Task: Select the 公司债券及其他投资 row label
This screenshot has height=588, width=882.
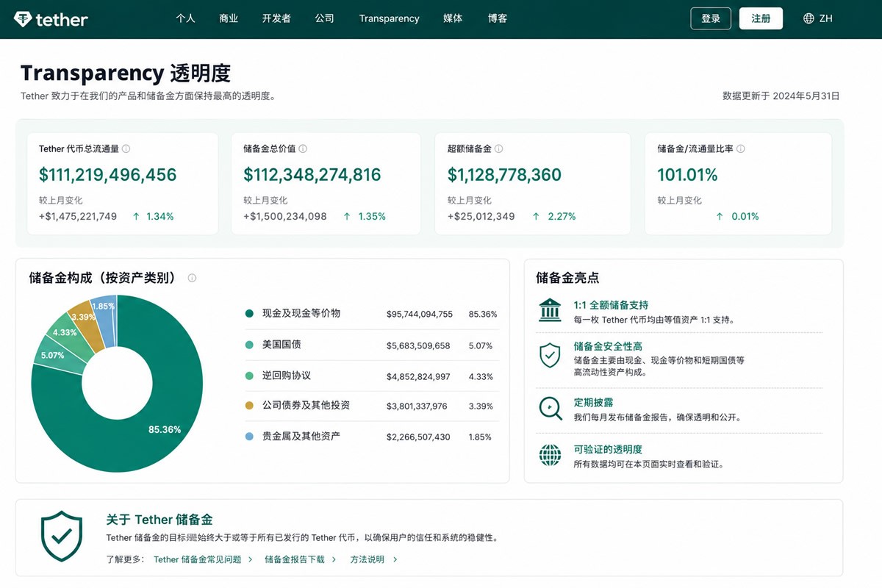Action: coord(306,406)
